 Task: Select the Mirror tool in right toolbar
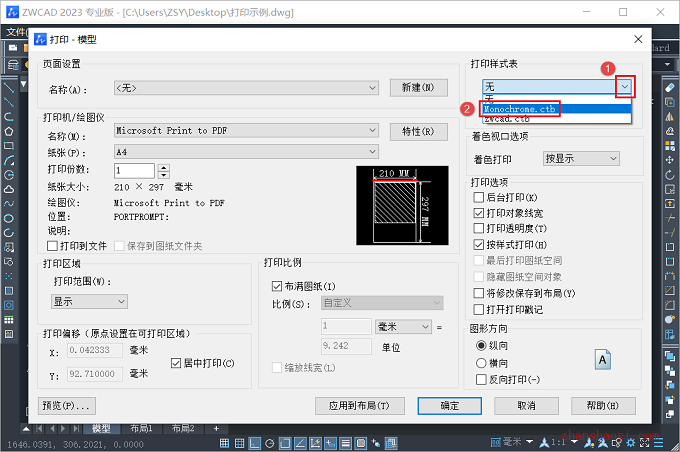coord(670,117)
